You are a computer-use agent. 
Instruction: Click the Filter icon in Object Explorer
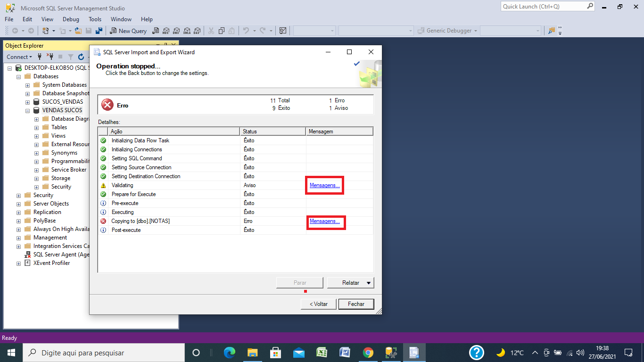tap(71, 57)
